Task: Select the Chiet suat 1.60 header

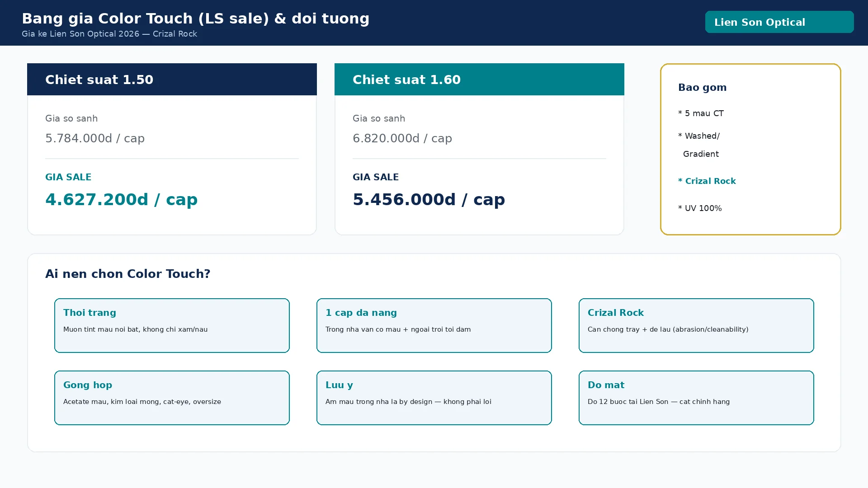Action: pos(479,80)
